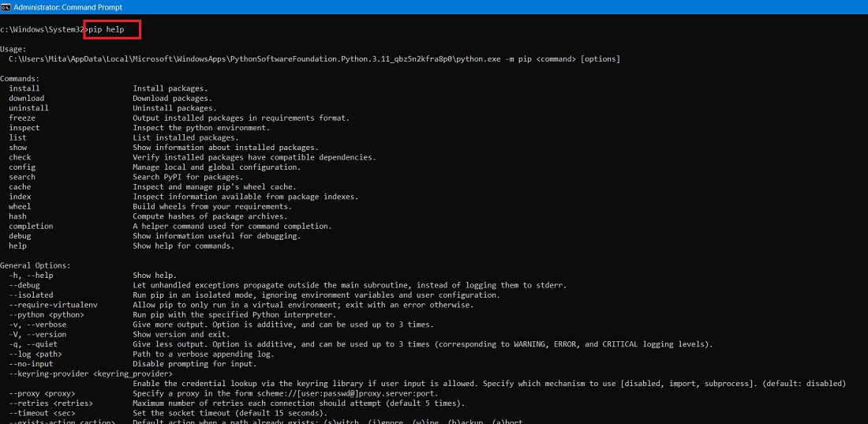Viewport: 868px width, 424px height.
Task: Click the 'wheel' command name
Action: 20,206
